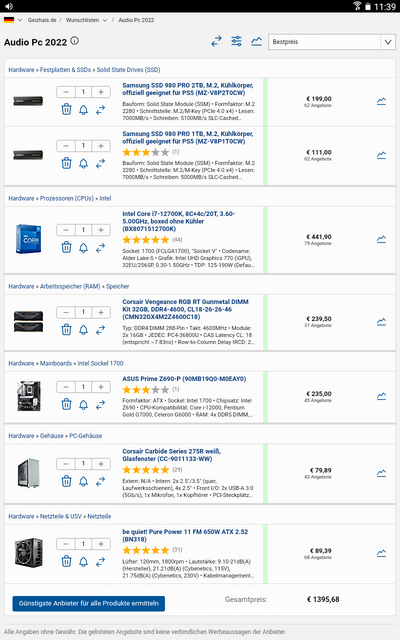
Task: Remove be quiet! Pure Power 11 from list
Action: [66, 562]
